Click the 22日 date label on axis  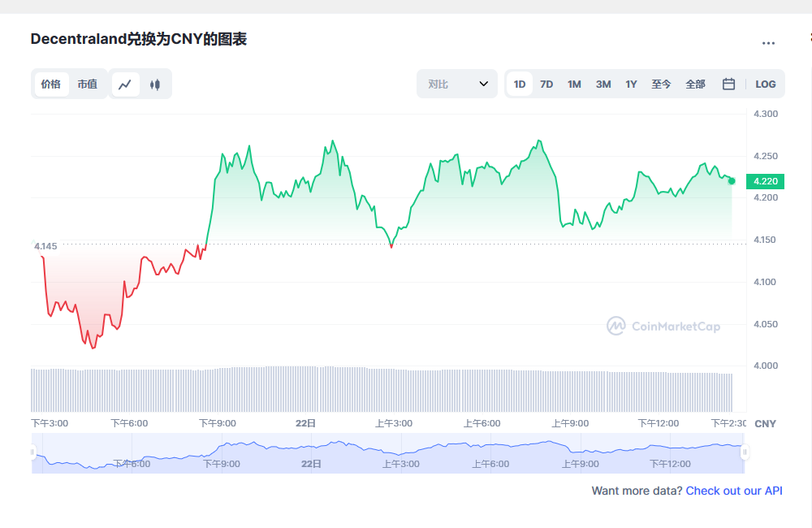point(305,423)
